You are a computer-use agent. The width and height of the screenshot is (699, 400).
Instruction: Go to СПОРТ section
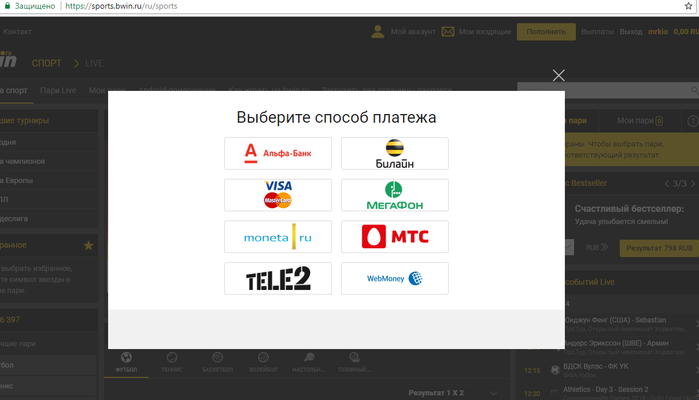(46, 63)
